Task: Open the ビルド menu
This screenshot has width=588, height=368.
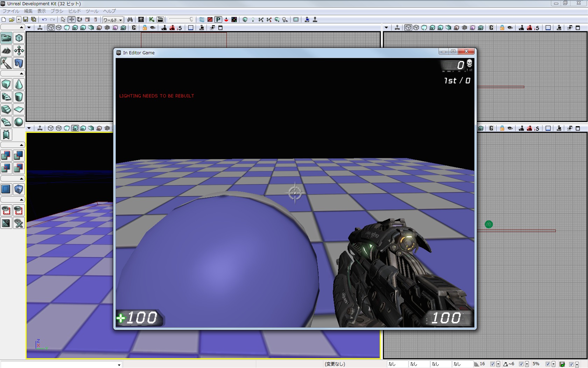Action: tap(74, 11)
